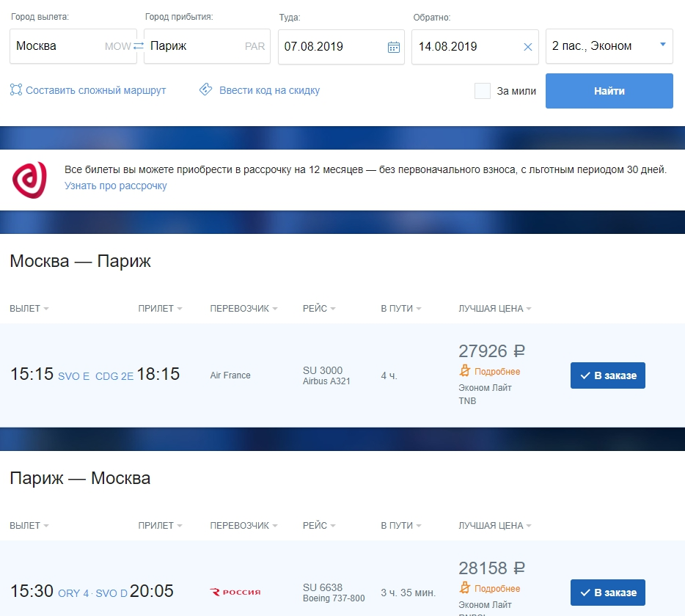Clear the return date 14.08.2019

click(528, 47)
